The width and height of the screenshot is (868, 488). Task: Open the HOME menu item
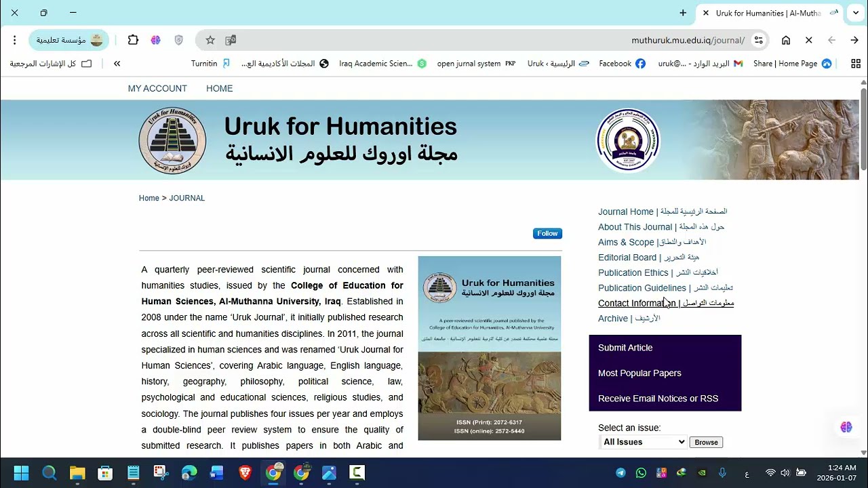coord(219,89)
